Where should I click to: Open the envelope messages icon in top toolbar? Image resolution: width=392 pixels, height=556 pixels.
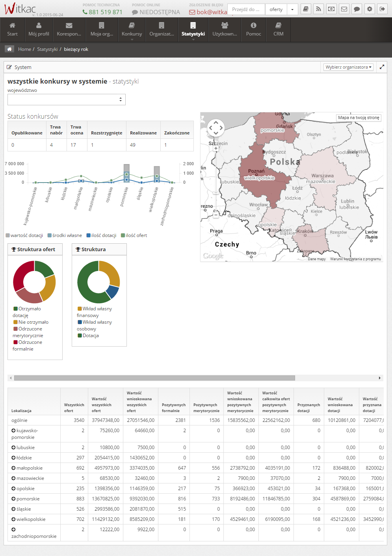coord(344,9)
